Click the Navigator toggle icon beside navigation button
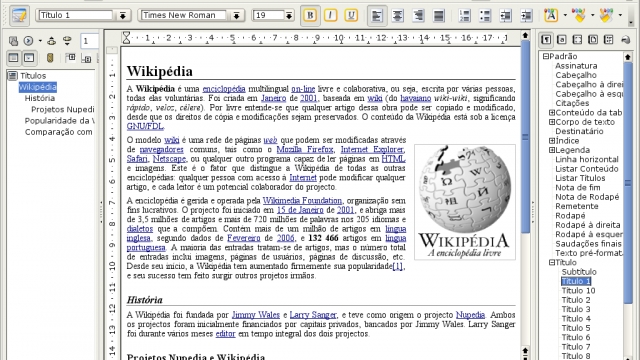The width and height of the screenshot is (640, 360). tap(13, 41)
